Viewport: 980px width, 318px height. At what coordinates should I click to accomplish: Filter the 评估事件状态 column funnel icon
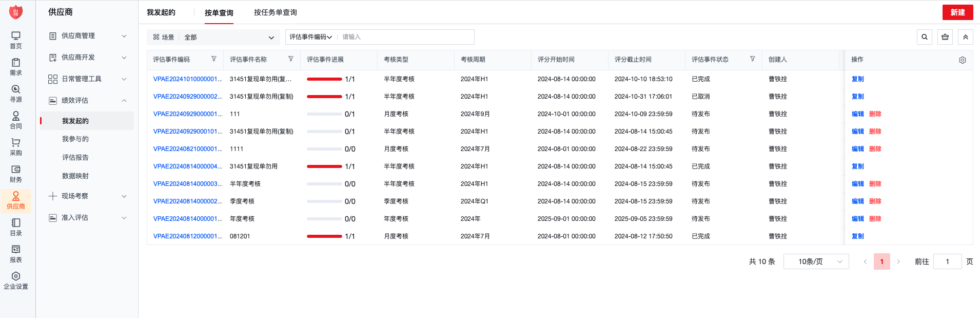click(x=753, y=59)
